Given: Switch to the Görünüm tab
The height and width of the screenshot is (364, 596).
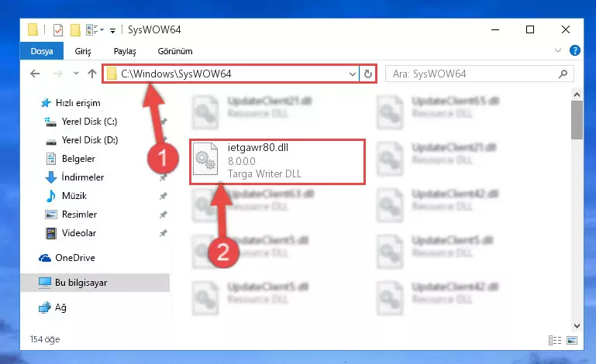Looking at the screenshot, I should 175,51.
